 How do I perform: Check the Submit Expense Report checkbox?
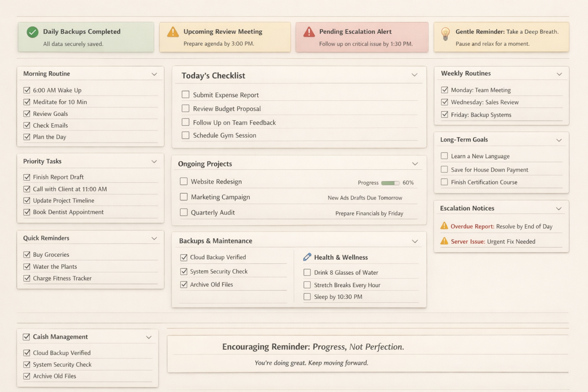point(186,95)
